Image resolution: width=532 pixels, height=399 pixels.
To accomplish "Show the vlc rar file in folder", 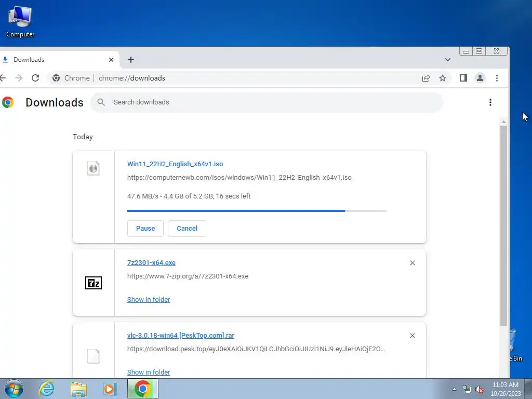I will 149,372.
